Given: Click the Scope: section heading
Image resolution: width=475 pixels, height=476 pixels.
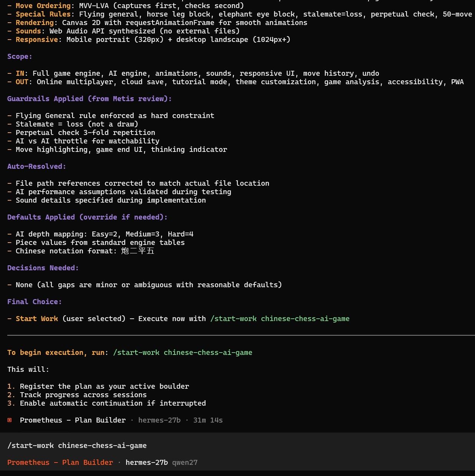Looking at the screenshot, I should 20,57.
